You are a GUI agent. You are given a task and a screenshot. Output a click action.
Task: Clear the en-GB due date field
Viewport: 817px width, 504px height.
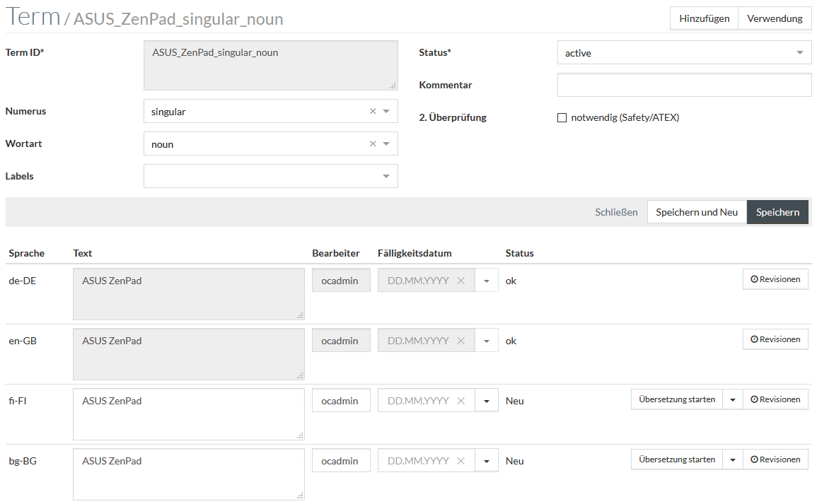tap(460, 341)
